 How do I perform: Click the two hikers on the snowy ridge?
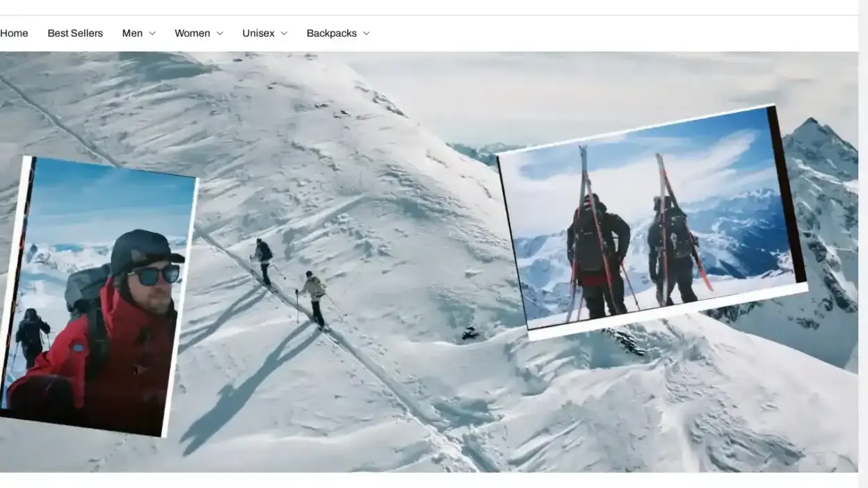289,278
